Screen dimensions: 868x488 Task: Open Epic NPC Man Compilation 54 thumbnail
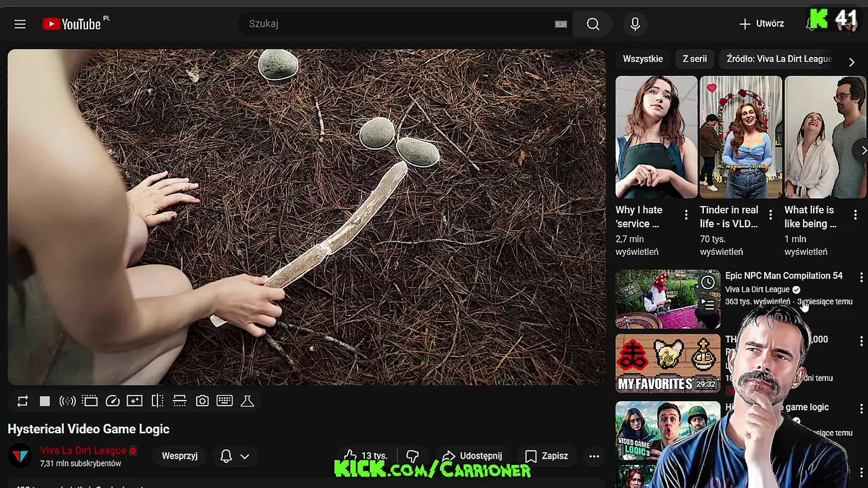[668, 299]
